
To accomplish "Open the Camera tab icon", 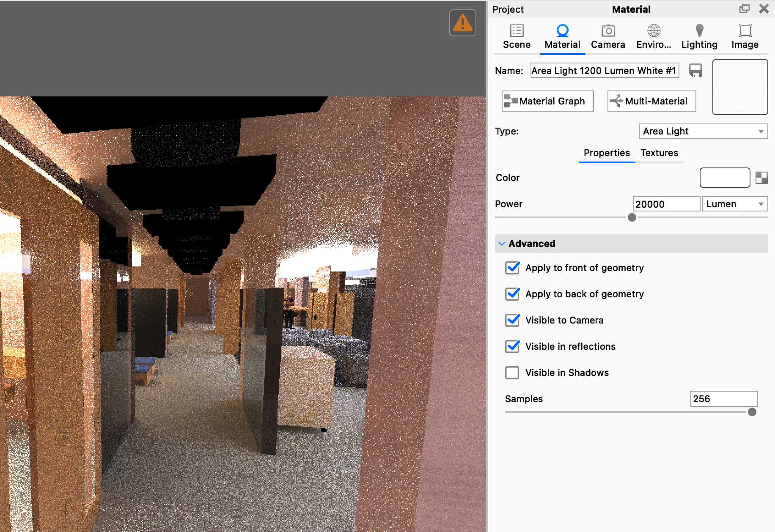I will (x=608, y=31).
